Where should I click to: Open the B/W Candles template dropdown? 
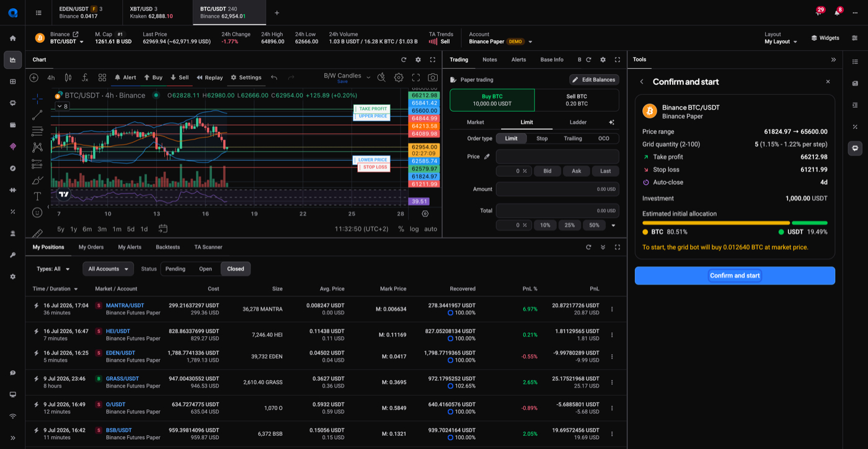347,77
